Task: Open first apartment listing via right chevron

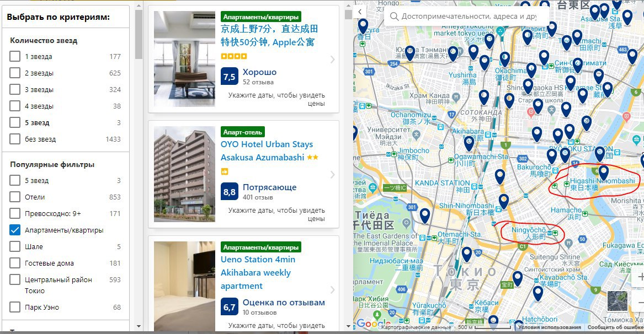Action: point(333,60)
